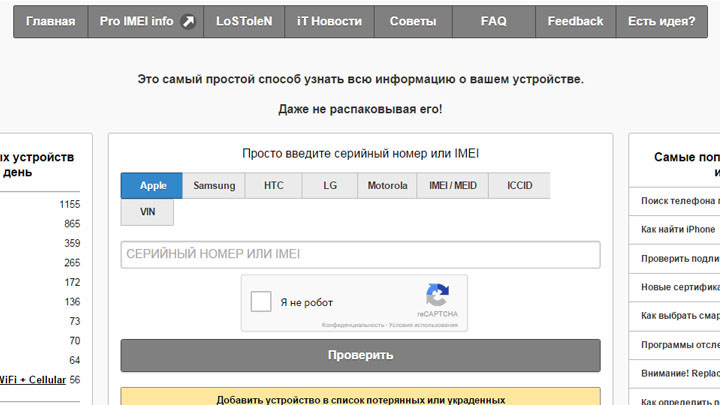Click the 865 count value
720x405 pixels.
point(72,224)
